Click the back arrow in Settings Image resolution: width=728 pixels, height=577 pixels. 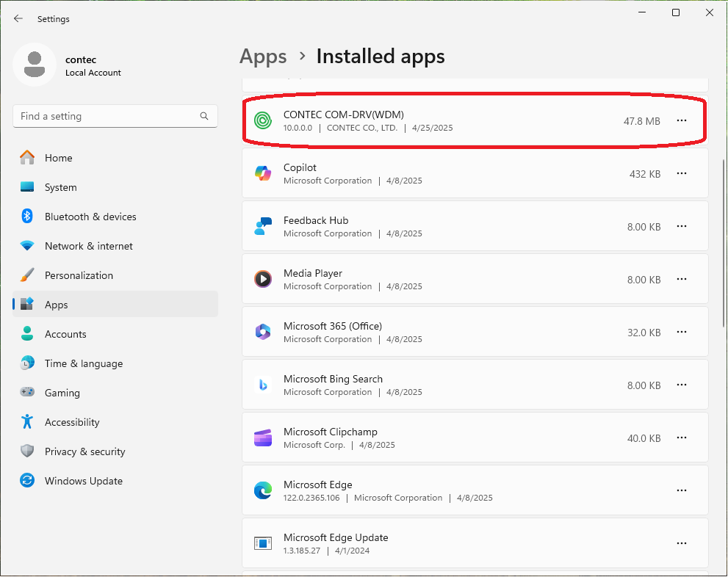coord(18,18)
